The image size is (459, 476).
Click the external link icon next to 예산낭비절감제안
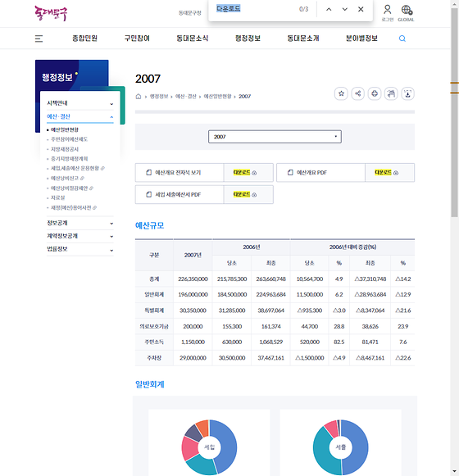click(x=92, y=188)
